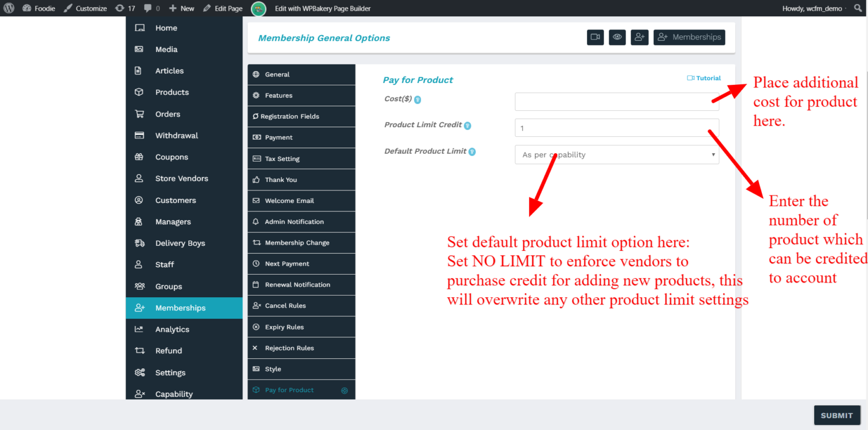Open the New content menu in admin bar
868x430 pixels.
point(181,8)
